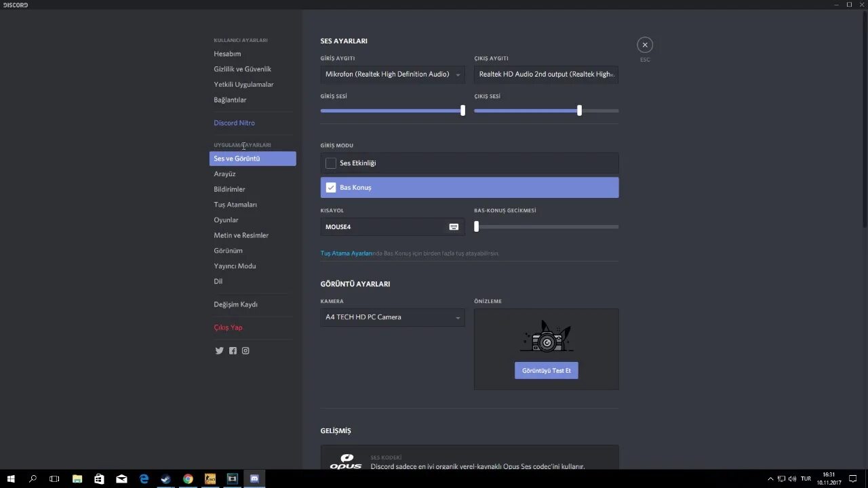Open Discord's Facebook page icon
The image size is (868, 488).
click(233, 350)
